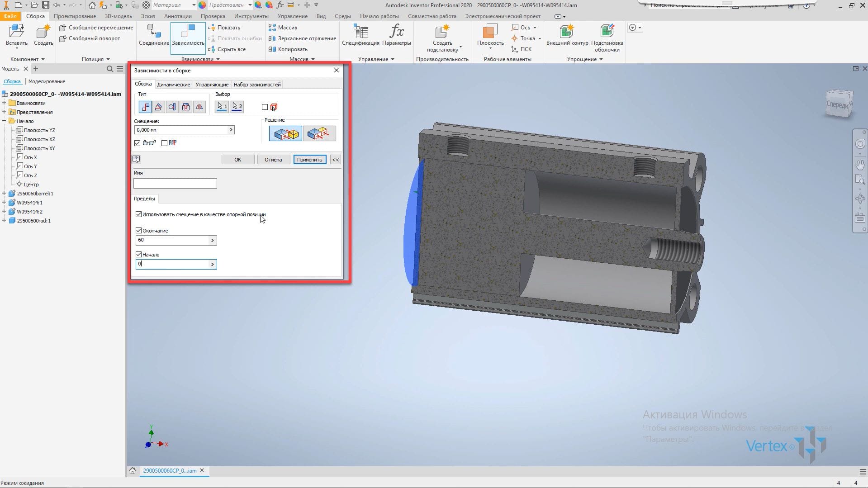This screenshot has width=868, height=488.
Task: Activate first selection arrow button
Action: (x=222, y=107)
